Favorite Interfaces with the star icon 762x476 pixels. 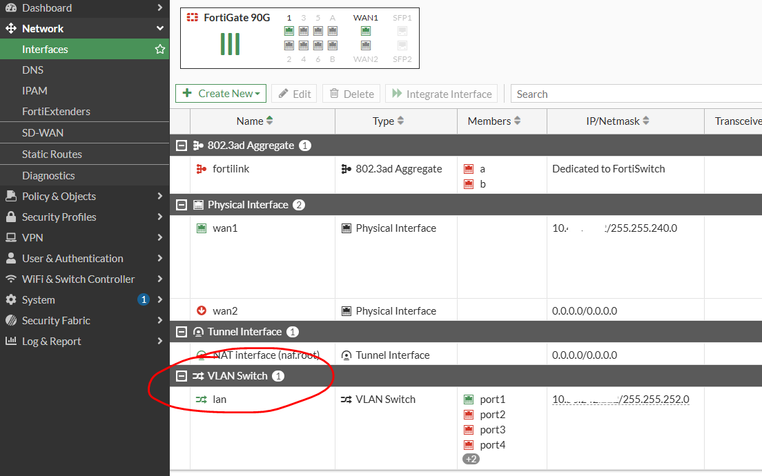(x=160, y=49)
